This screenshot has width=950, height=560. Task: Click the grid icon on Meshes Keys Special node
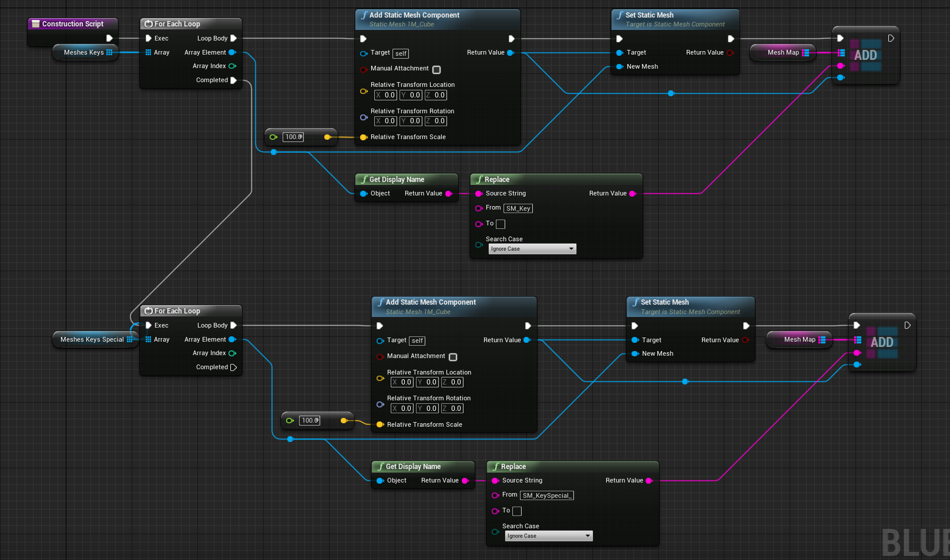pos(130,339)
